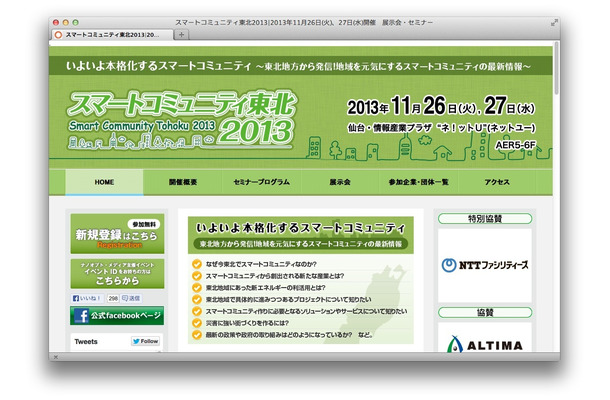Open the 展示会 navigation item

(x=340, y=182)
